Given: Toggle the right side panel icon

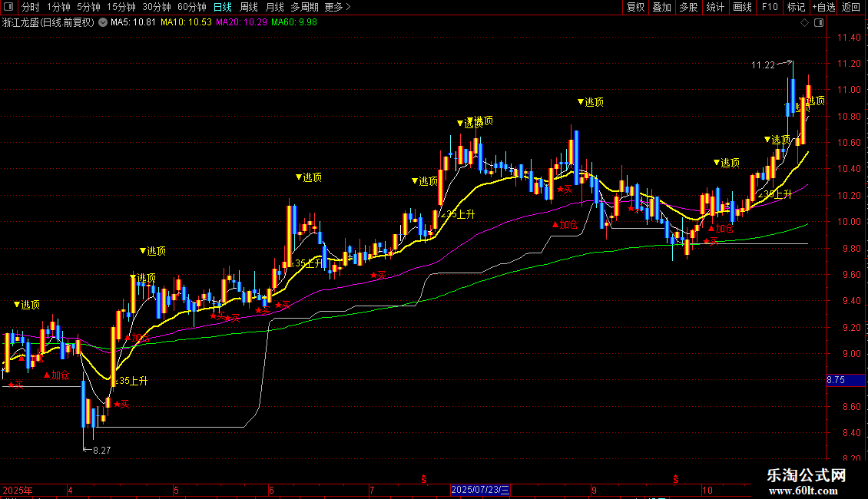Looking at the screenshot, I should [x=819, y=23].
